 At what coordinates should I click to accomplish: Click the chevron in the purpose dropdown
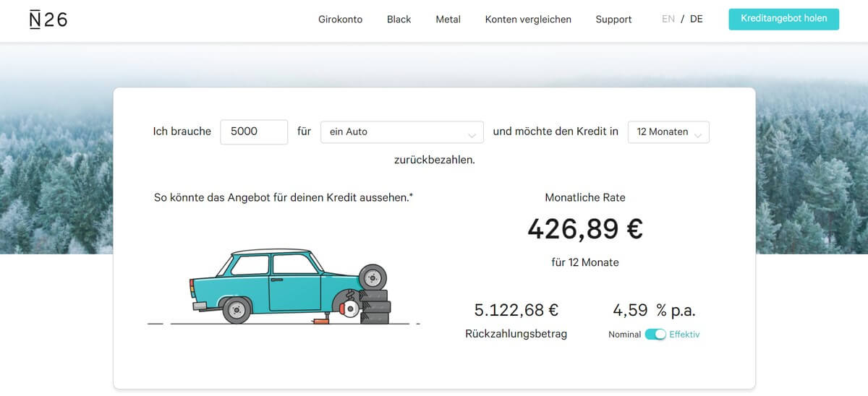click(472, 134)
